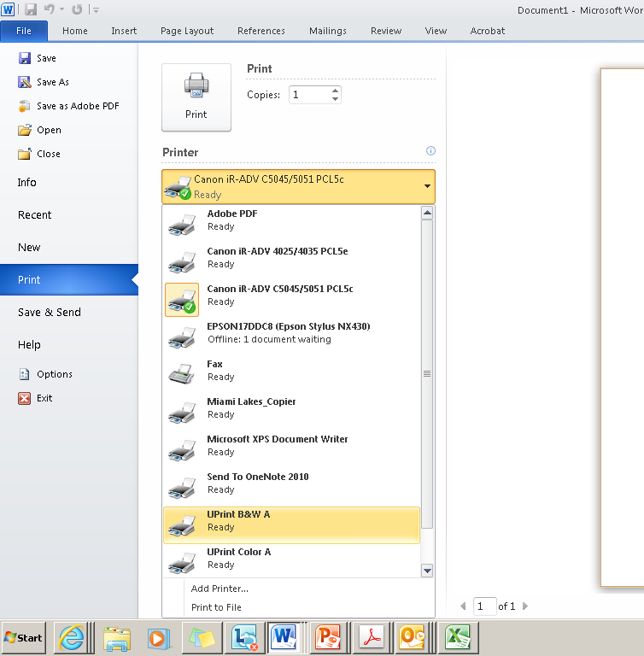Screen dimensions: 644x656
Task: Switch to the Mailings ribbon tab
Action: point(328,31)
